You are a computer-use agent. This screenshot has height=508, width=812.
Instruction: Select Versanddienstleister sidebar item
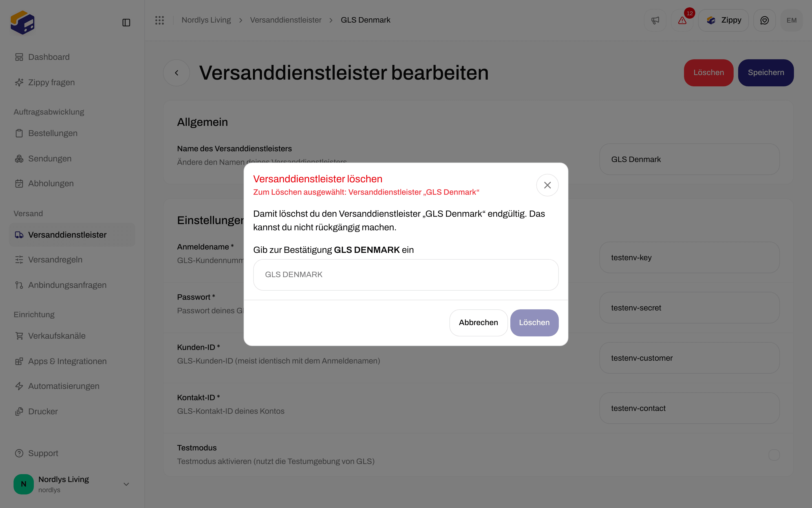pos(72,235)
